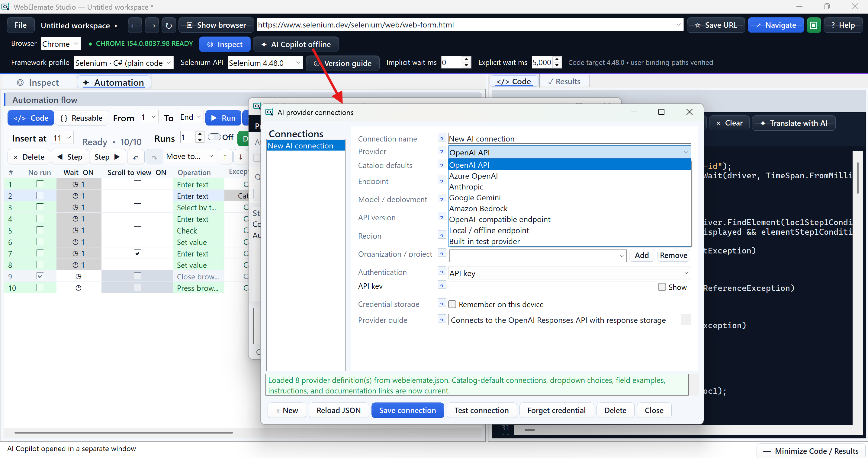
Task: Expand the Authentication API key dropdown
Action: (x=570, y=273)
